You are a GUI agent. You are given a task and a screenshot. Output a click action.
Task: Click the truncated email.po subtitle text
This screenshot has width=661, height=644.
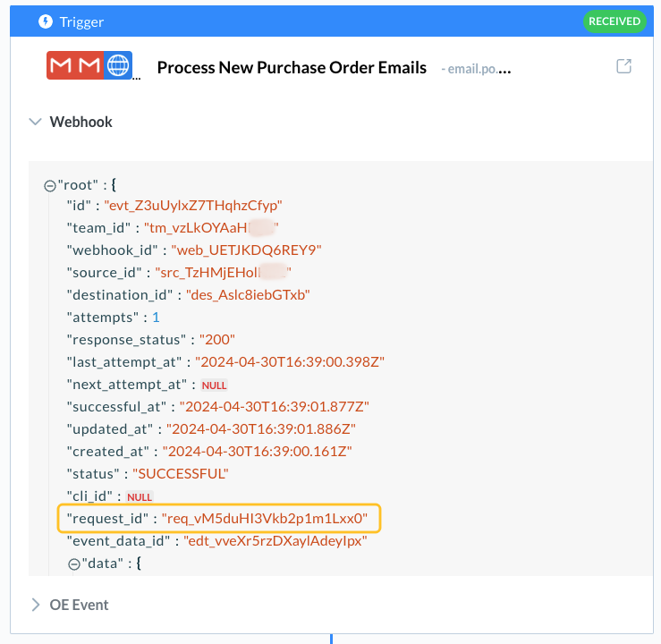click(475, 69)
